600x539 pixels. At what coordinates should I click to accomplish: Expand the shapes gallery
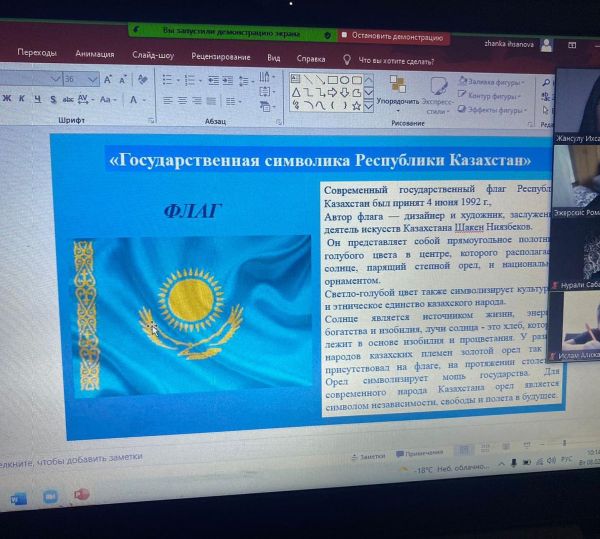click(369, 105)
